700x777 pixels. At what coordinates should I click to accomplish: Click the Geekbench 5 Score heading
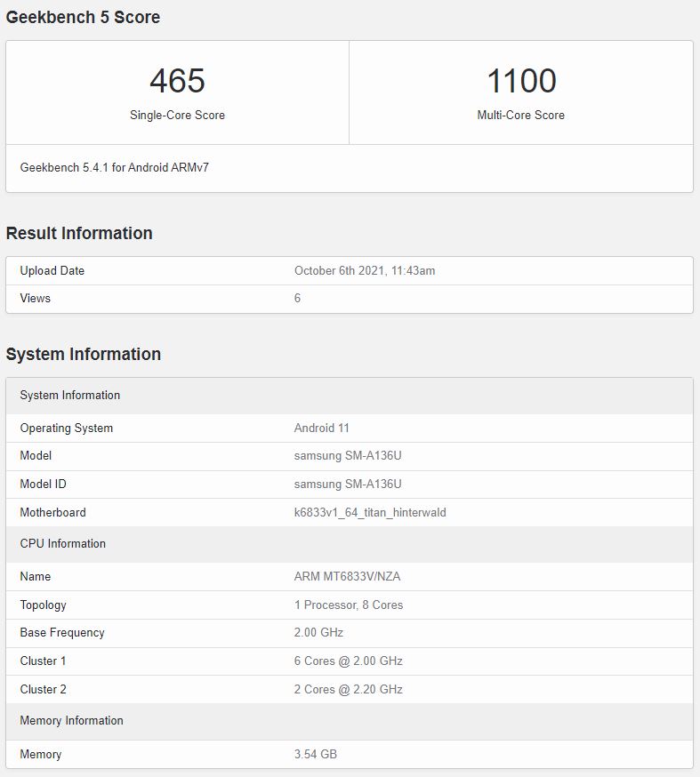83,17
